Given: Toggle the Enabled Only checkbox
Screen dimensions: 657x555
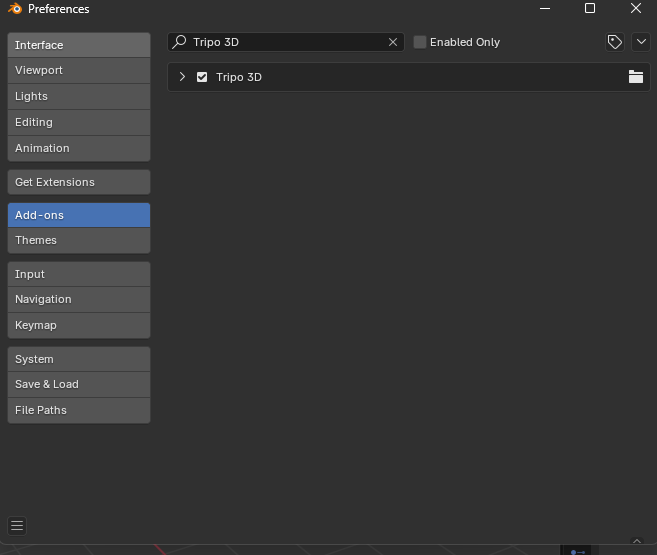Looking at the screenshot, I should point(420,42).
